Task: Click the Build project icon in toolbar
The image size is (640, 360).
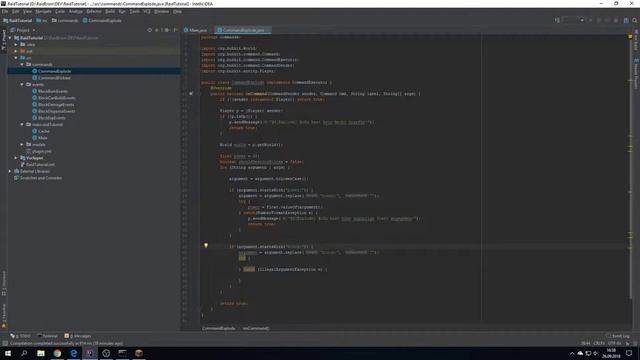Action: click(557, 20)
